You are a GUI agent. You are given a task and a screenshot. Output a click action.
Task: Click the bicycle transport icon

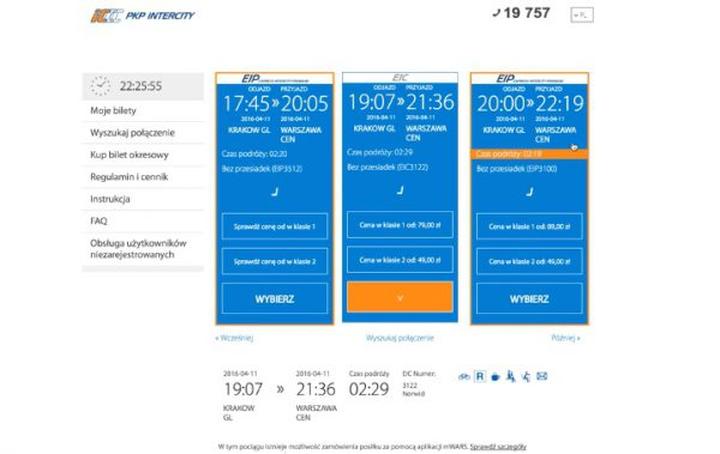(463, 377)
